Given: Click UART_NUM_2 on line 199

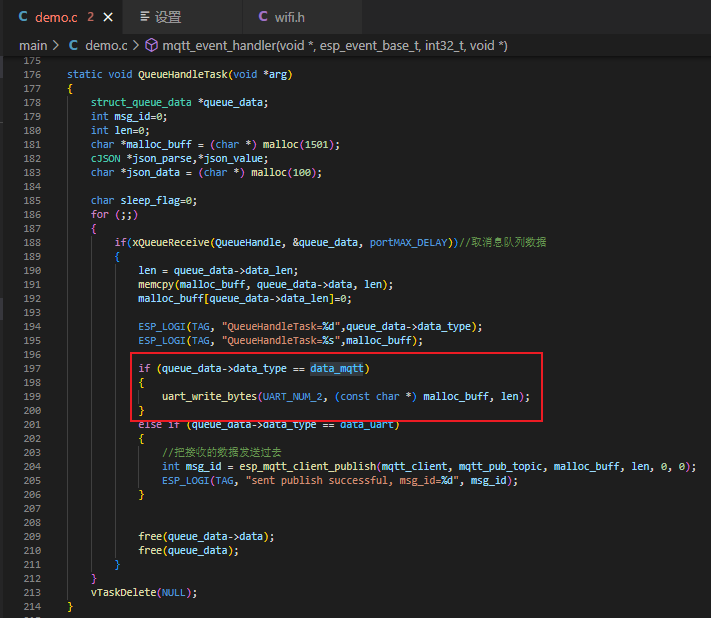Looking at the screenshot, I should [x=292, y=397].
